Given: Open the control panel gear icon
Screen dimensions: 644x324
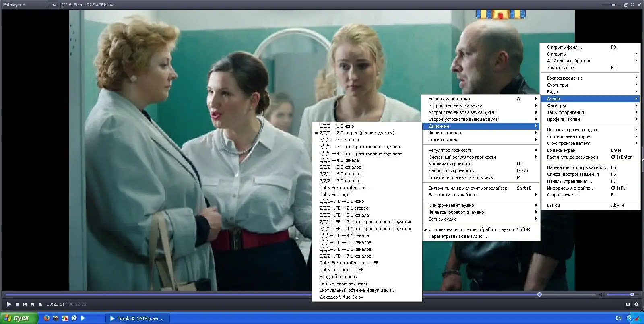Looking at the screenshot, I should [636, 304].
